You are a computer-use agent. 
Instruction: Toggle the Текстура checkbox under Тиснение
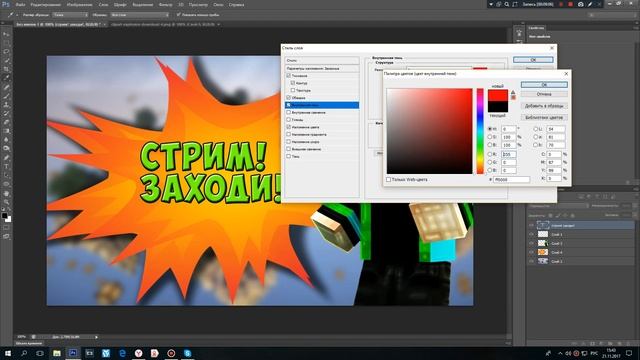293,90
